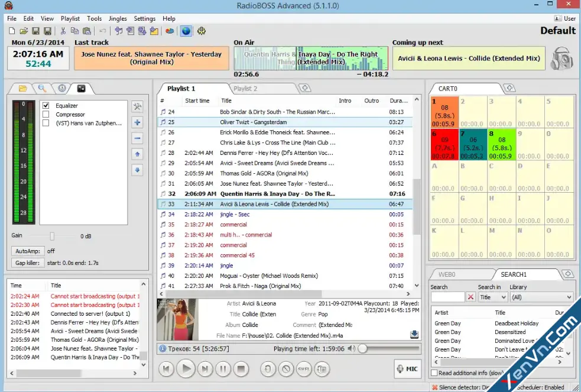Open the Library (All) dropdown

(x=541, y=297)
